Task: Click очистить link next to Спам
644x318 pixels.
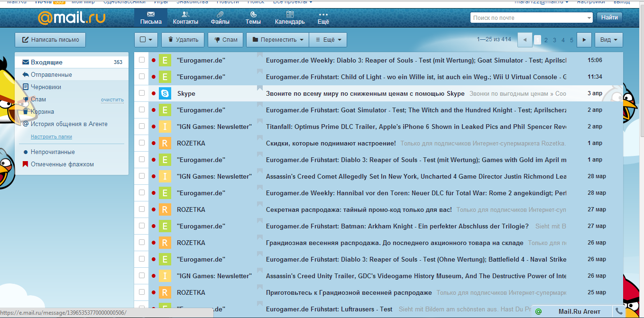Action: click(x=112, y=100)
